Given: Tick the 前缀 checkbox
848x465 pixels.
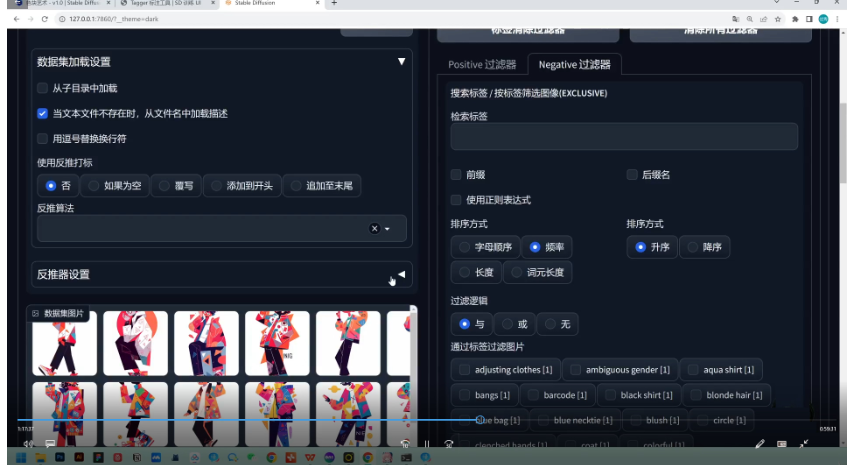Looking at the screenshot, I should point(456,175).
